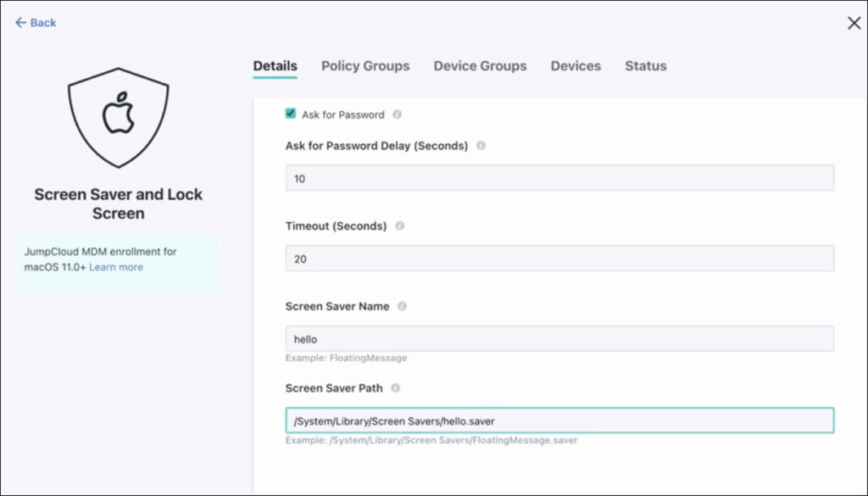This screenshot has width=868, height=496.
Task: Select the Details tab
Action: click(275, 66)
